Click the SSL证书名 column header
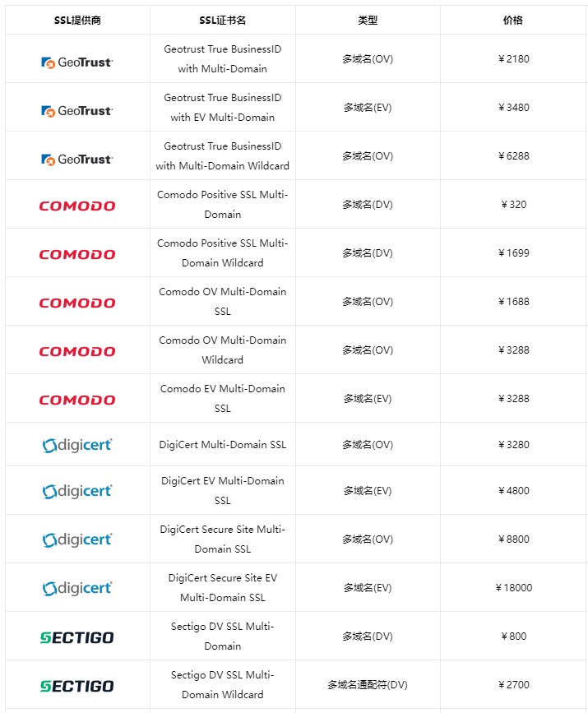 pyautogui.click(x=222, y=20)
